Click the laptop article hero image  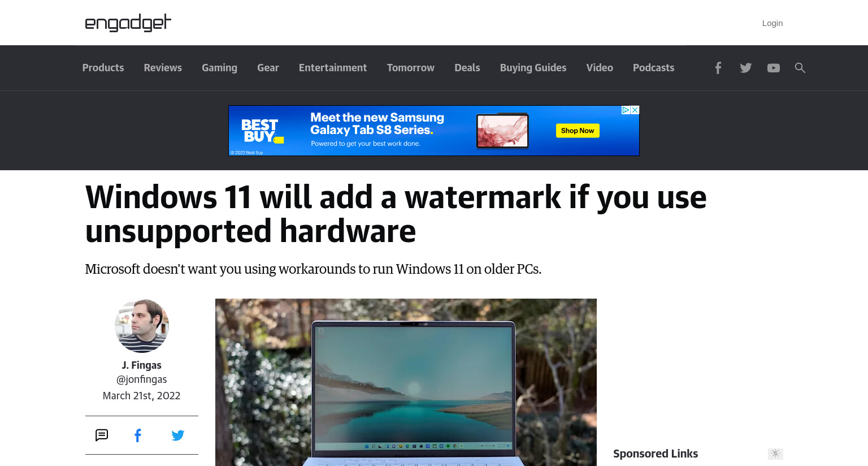pos(406,382)
